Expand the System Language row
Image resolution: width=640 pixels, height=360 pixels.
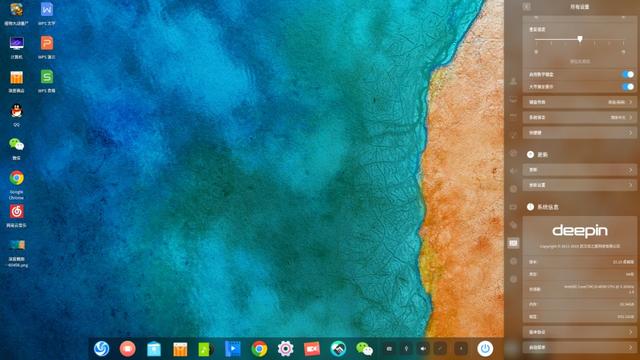coord(580,117)
